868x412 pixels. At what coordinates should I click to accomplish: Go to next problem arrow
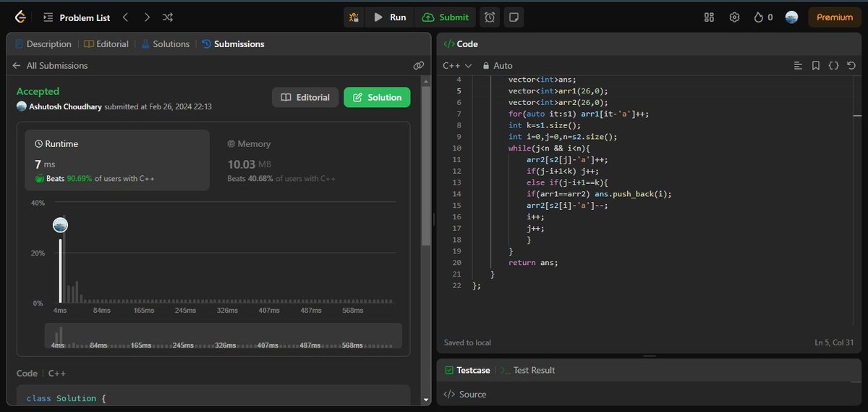tap(147, 17)
